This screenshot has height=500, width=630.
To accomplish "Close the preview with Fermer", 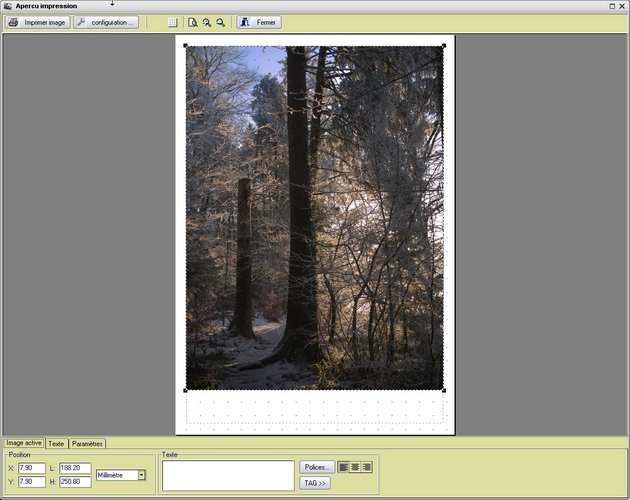I will click(259, 22).
